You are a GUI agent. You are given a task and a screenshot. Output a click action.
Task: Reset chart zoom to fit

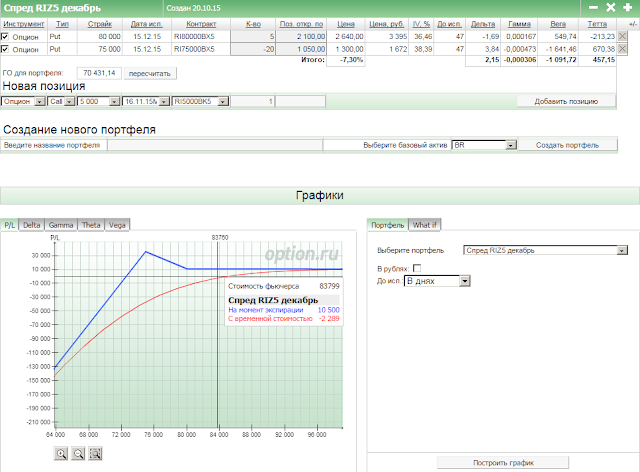(95, 454)
